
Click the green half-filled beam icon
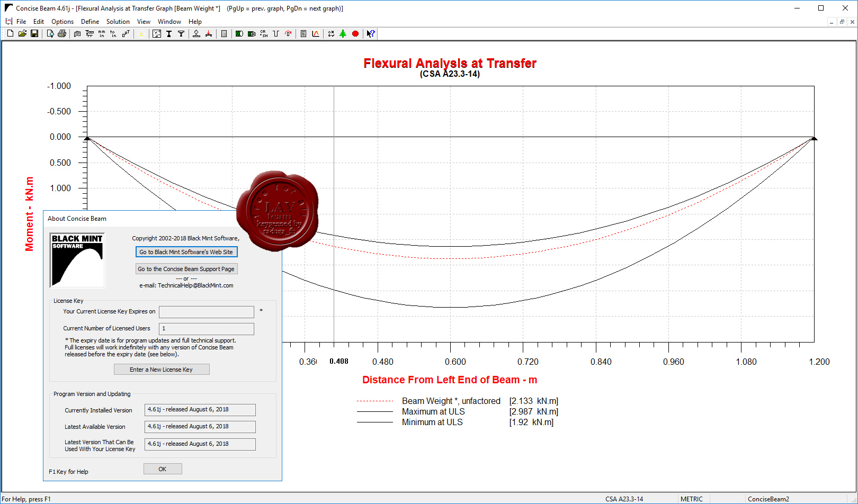239,33
